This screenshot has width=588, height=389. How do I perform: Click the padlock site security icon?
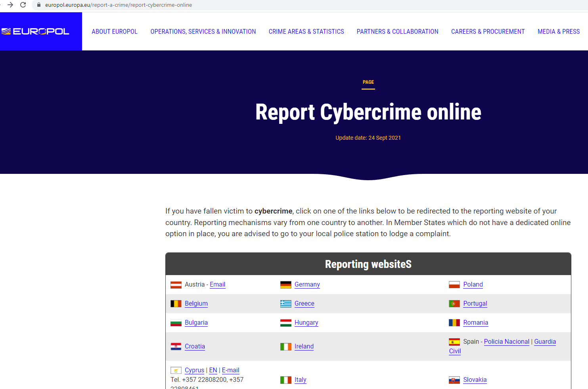click(39, 5)
